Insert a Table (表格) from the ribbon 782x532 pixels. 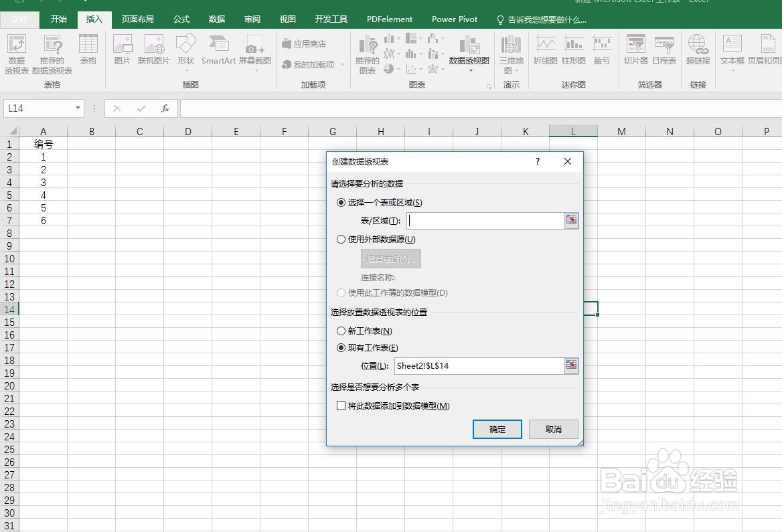point(88,50)
